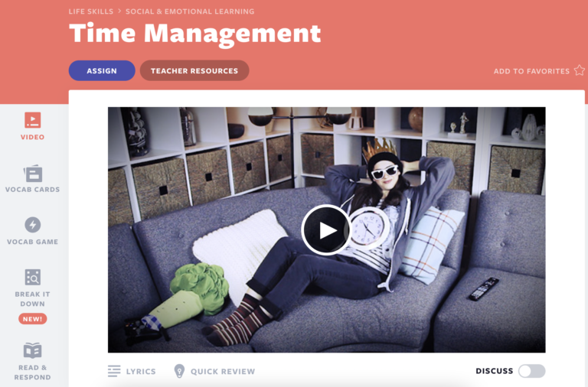Click the favorites star icon
This screenshot has width=588, height=387.
coord(579,70)
